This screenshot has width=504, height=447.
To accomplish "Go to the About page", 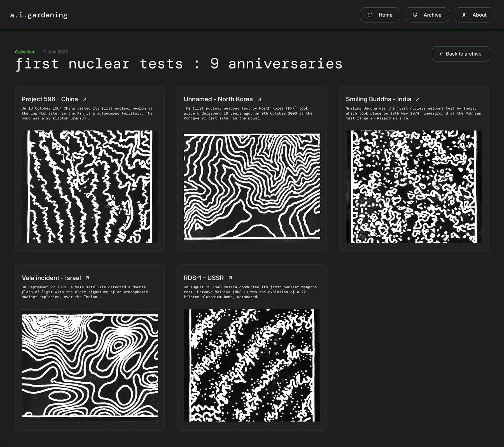I will click(474, 15).
